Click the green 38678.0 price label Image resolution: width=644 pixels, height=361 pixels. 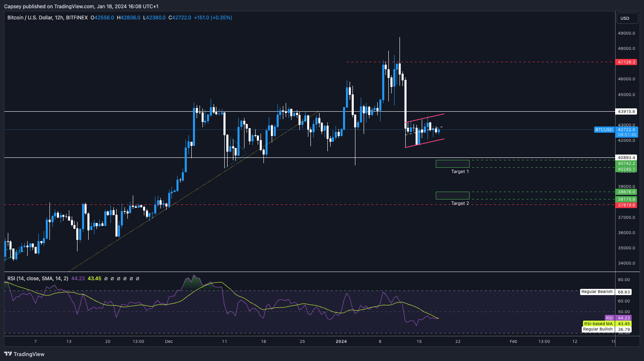click(x=627, y=192)
